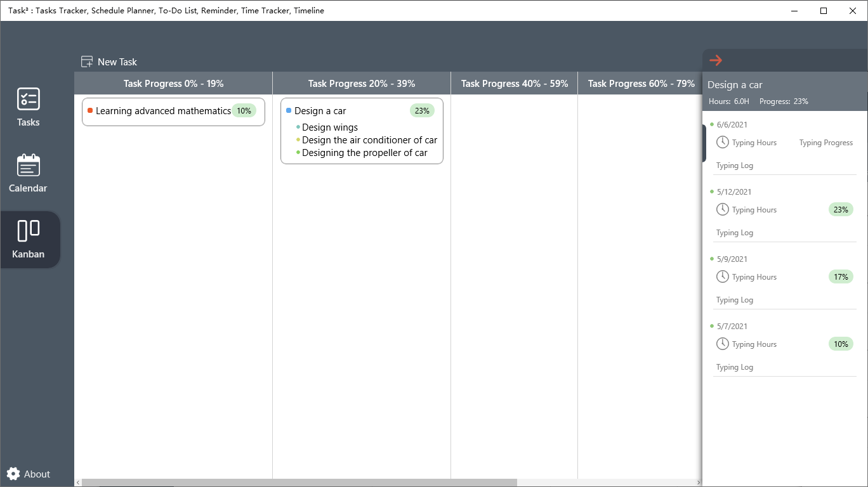Click the About gear icon
Image resolution: width=868 pixels, height=487 pixels.
[13, 474]
